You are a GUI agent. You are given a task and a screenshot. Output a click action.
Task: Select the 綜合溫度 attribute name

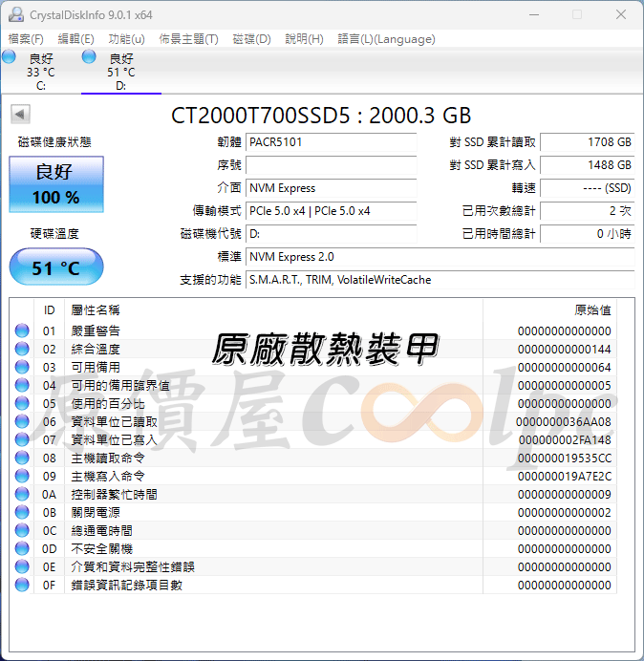96,349
